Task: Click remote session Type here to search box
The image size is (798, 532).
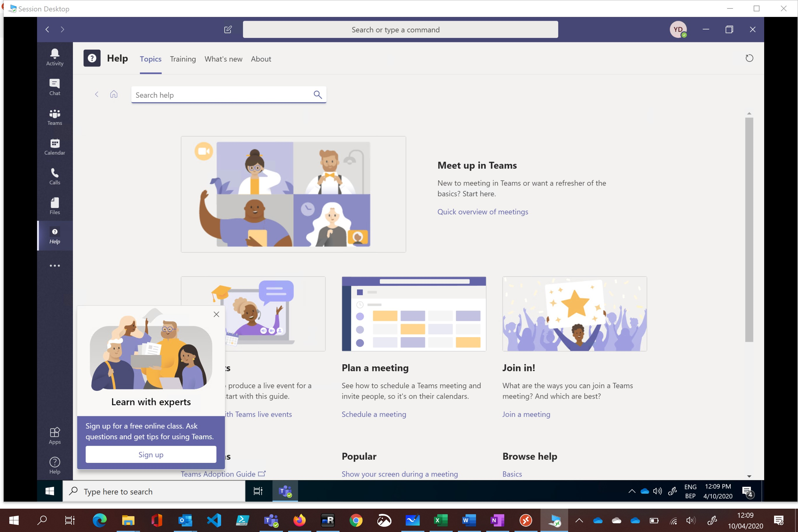Action: [154, 491]
